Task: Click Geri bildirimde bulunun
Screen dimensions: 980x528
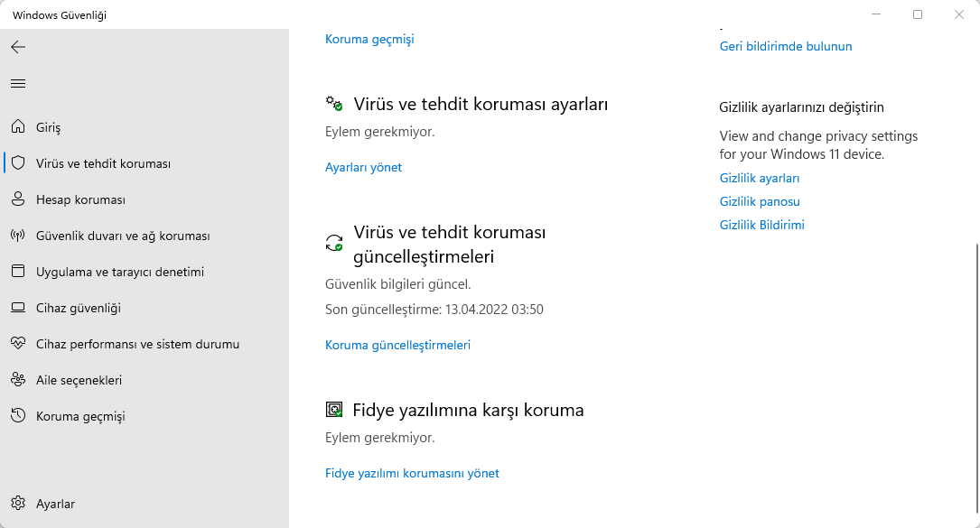Action: [x=785, y=46]
